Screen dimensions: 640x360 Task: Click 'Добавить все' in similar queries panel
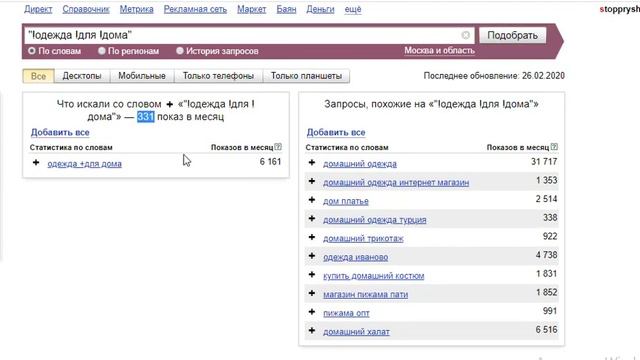[336, 132]
